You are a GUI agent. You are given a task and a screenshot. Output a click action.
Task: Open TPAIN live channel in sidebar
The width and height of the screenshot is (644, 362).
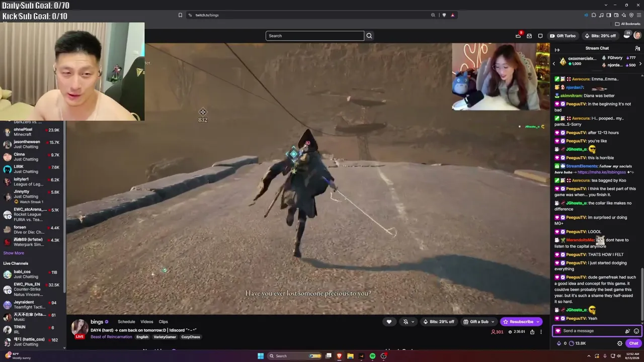click(x=32, y=329)
